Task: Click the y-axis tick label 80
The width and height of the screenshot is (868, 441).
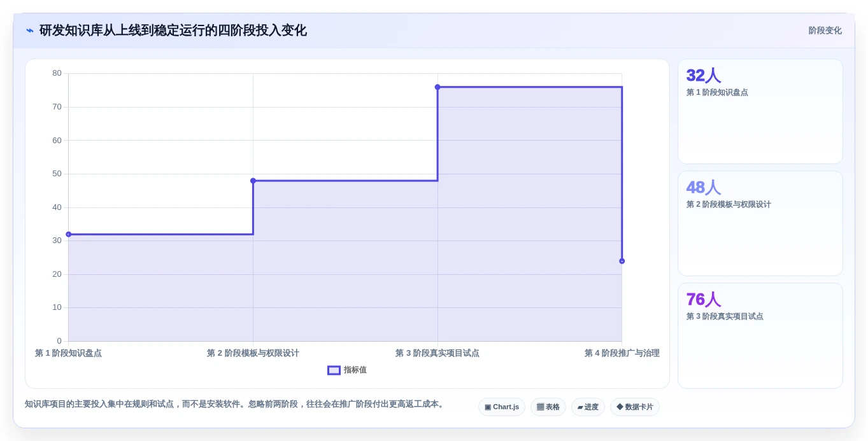Action: 57,73
